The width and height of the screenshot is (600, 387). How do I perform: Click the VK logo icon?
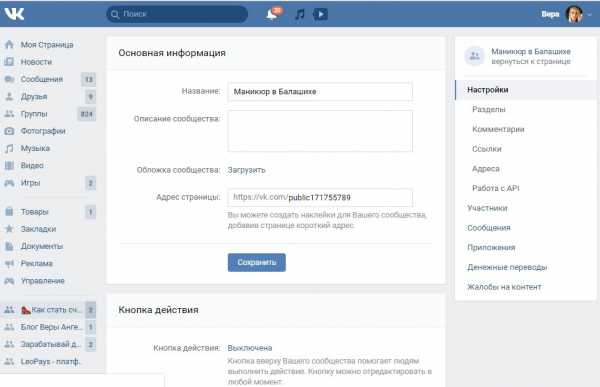tap(14, 14)
